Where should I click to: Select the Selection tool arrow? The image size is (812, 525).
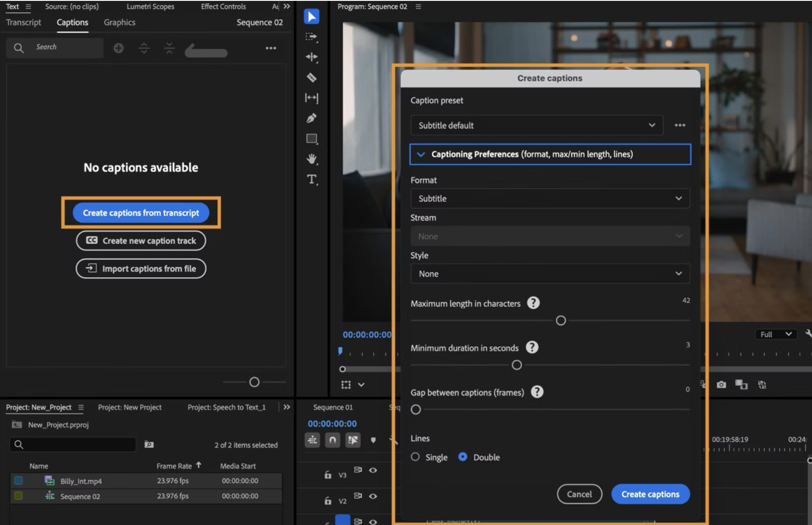[311, 16]
